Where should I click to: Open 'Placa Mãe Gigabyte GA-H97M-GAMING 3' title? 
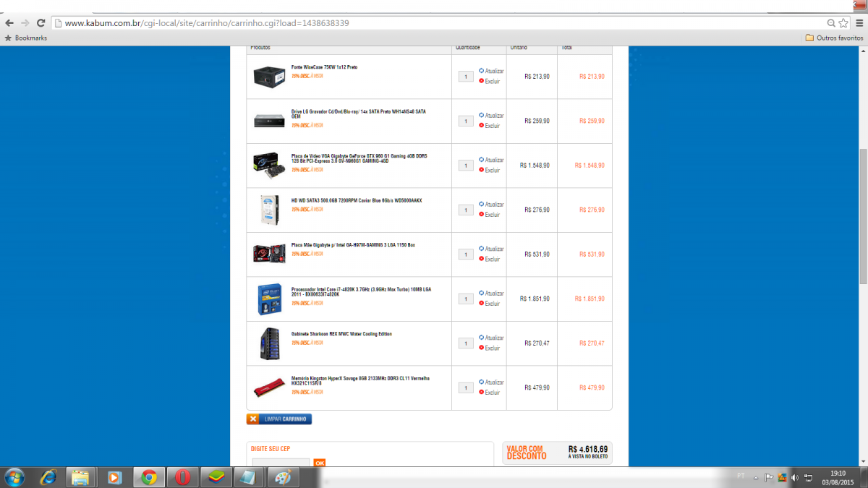[353, 245]
